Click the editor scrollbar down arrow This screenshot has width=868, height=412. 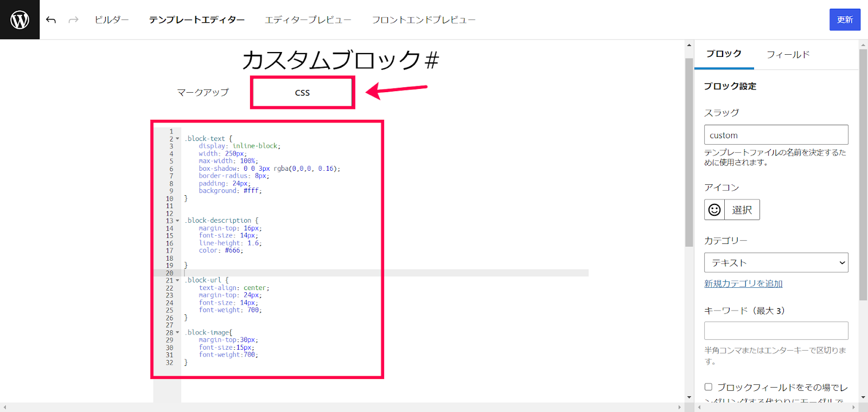point(689,397)
